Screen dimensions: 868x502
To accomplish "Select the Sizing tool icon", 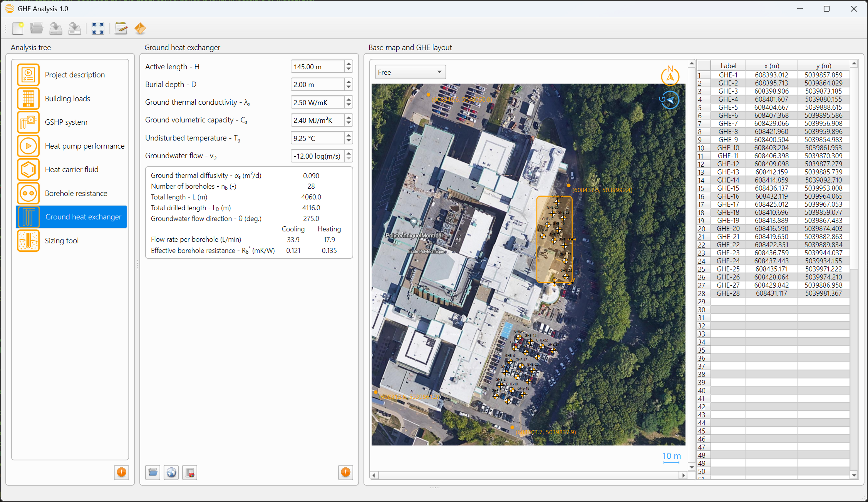I will (x=28, y=241).
